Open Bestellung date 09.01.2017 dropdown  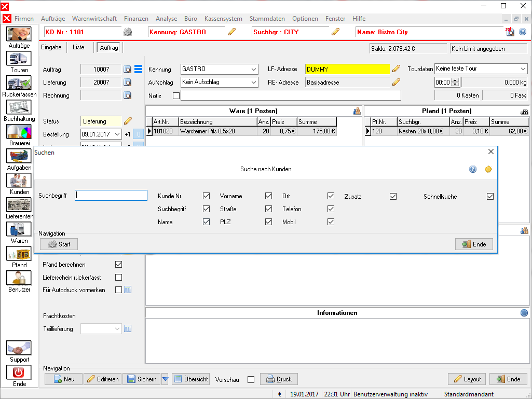117,134
